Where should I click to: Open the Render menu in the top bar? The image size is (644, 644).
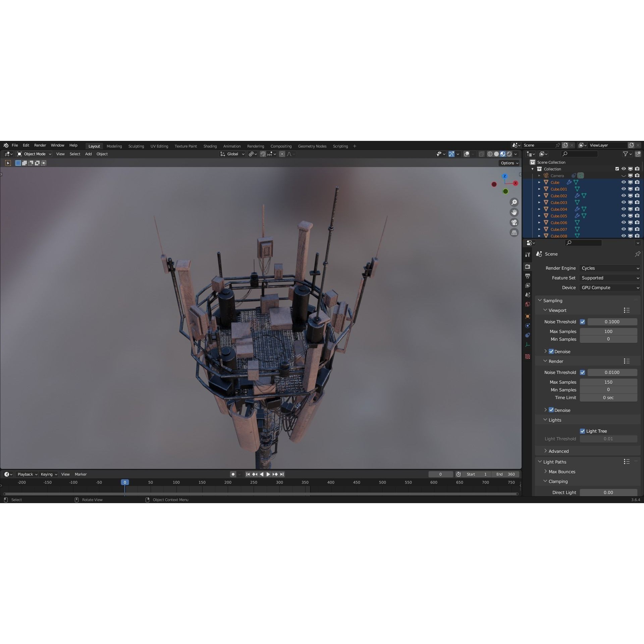point(40,145)
